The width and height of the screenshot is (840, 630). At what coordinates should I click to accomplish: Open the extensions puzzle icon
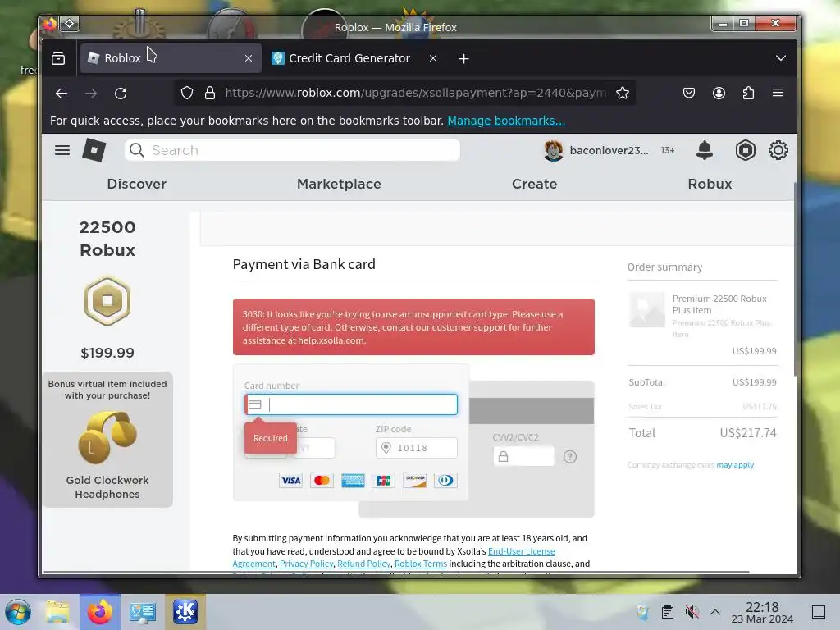[x=748, y=94]
